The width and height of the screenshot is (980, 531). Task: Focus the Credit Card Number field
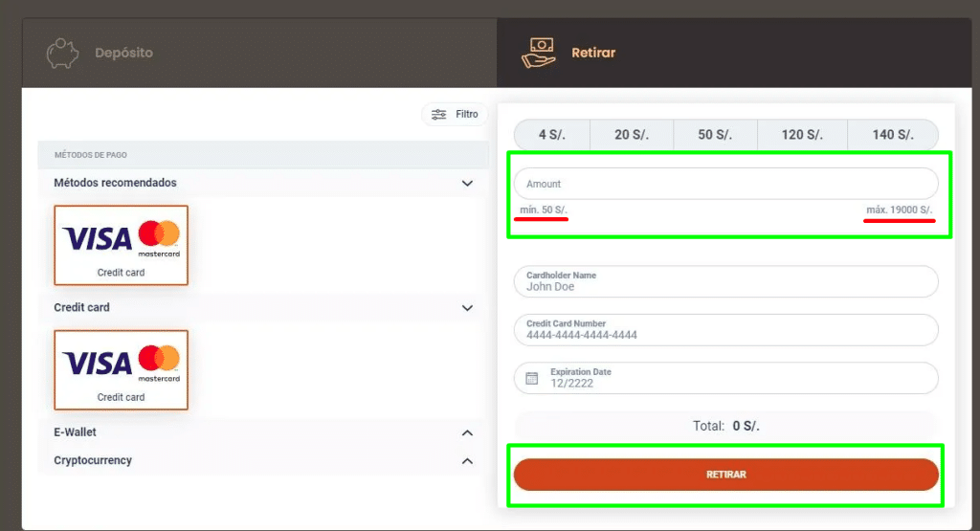tap(725, 330)
